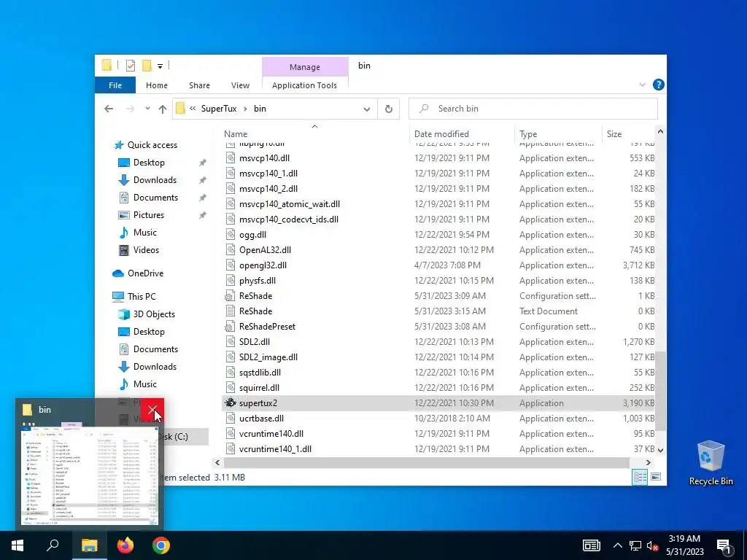Select the OpenAL32.dll file
The height and width of the screenshot is (560, 747).
click(x=265, y=250)
